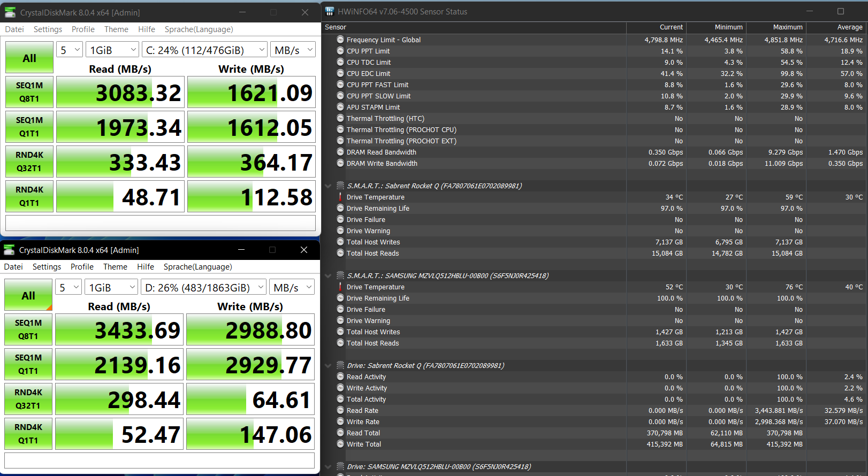The height and width of the screenshot is (476, 868).
Task: Click the sensor icon next to Total Activity
Action: (340, 399)
